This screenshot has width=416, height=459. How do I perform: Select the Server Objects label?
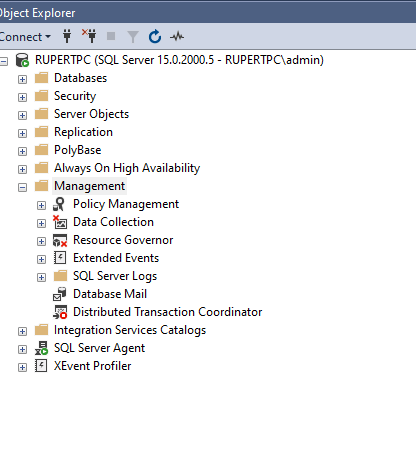(x=91, y=114)
